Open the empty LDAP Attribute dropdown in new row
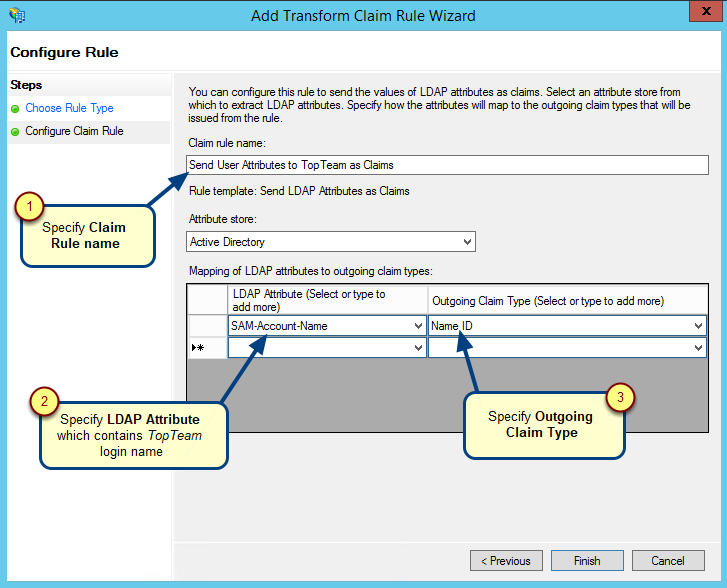 [418, 348]
